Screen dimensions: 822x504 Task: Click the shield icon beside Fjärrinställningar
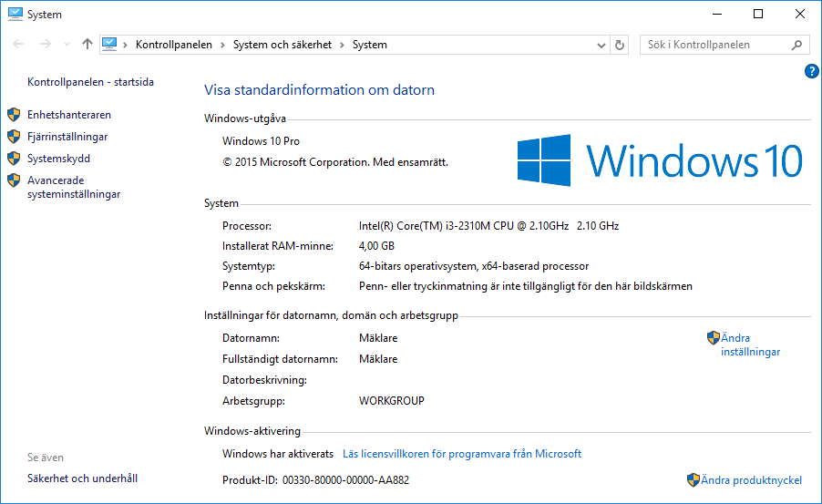[14, 137]
